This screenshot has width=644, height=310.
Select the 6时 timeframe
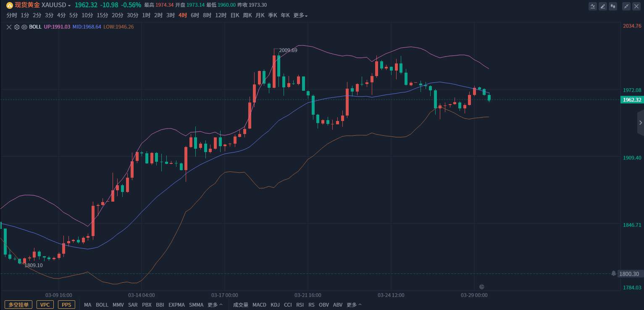click(x=195, y=16)
